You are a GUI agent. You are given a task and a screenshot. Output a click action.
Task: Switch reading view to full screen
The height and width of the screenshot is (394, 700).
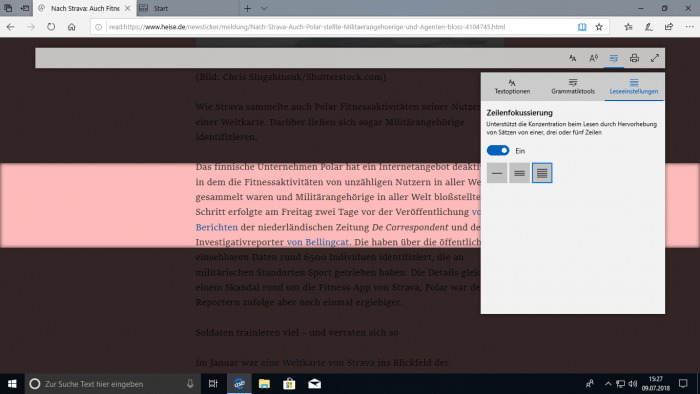[655, 58]
